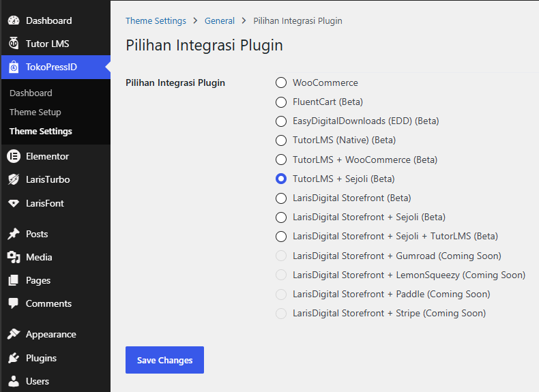539x392 pixels.
Task: Follow the Theme Settings breadcrumb link
Action: (156, 21)
